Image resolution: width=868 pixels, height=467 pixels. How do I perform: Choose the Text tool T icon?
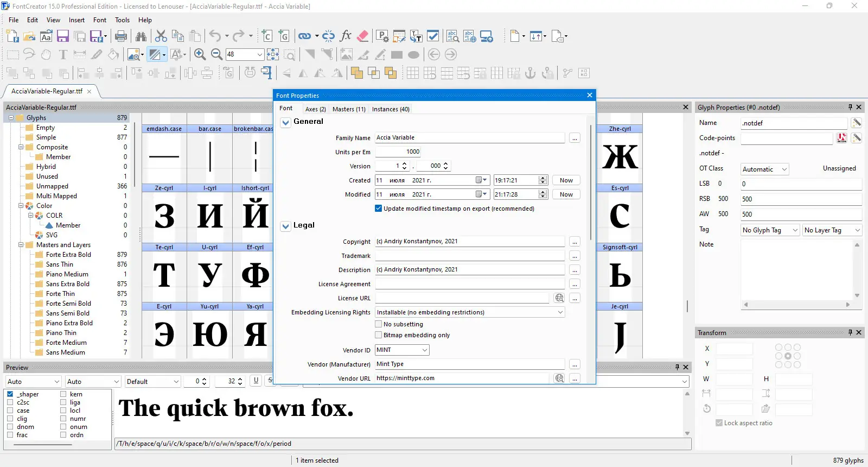63,54
